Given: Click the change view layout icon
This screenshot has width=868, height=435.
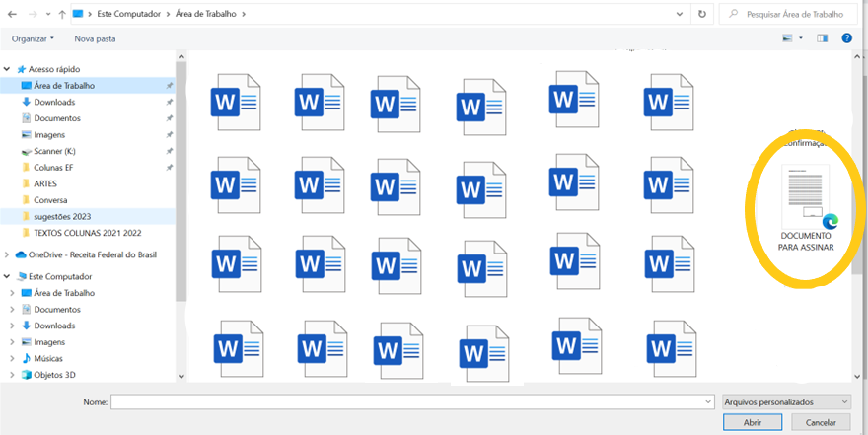Looking at the screenshot, I should [x=787, y=38].
